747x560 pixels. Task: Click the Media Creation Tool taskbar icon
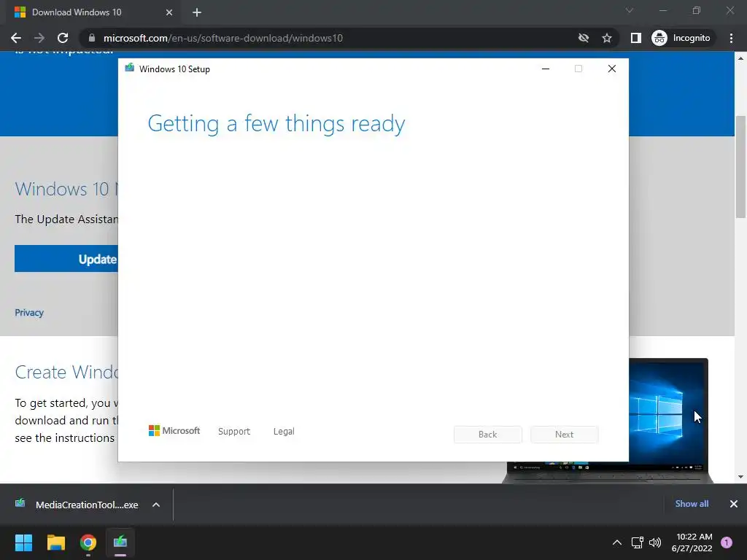pos(120,542)
